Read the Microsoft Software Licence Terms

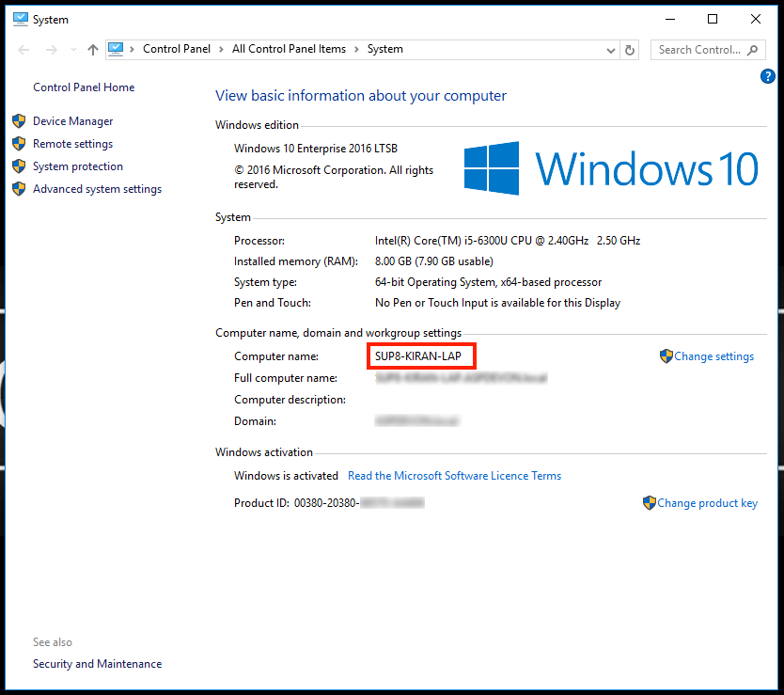(454, 476)
